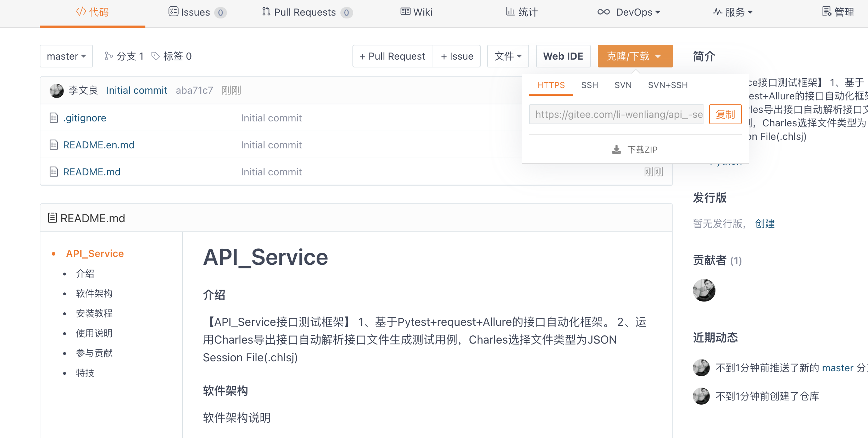The height and width of the screenshot is (438, 868).
Task: Expand the 文件 dropdown menu
Action: click(508, 56)
